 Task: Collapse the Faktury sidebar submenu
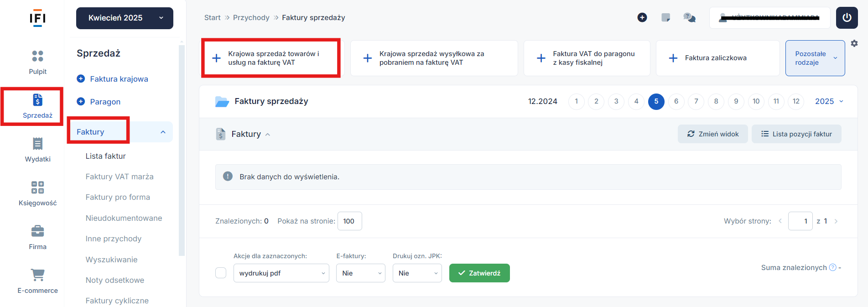tap(163, 132)
